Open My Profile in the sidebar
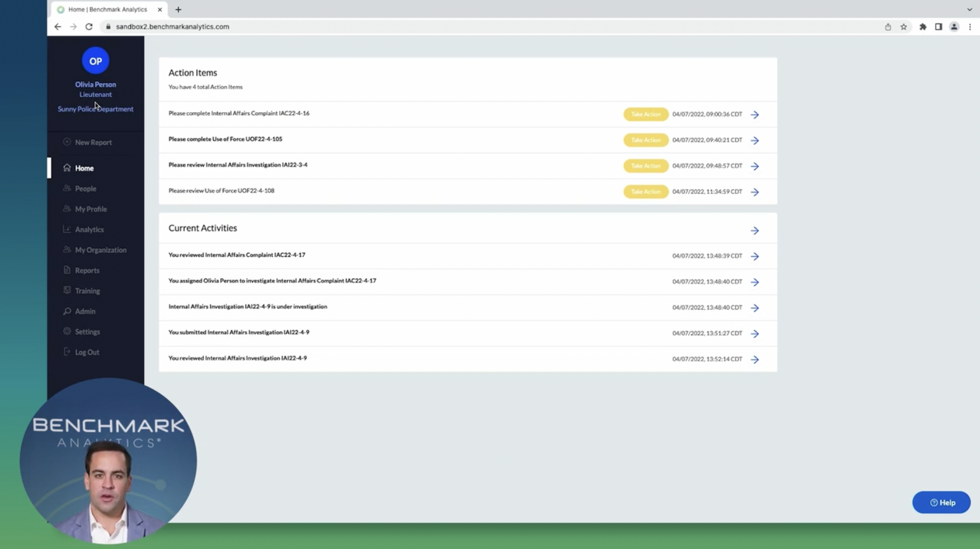980x549 pixels. (85, 209)
